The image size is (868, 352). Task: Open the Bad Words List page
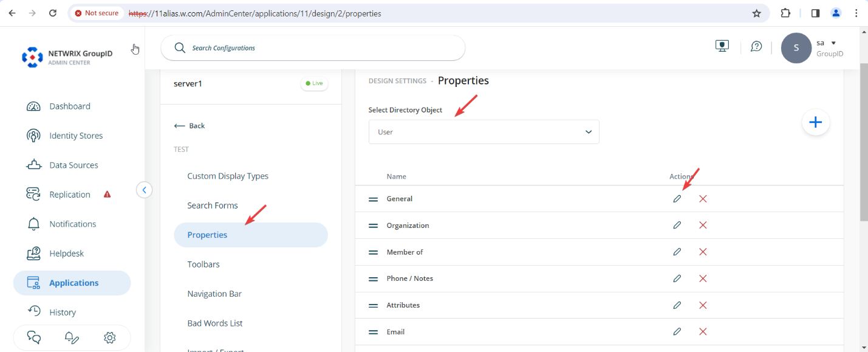[214, 323]
